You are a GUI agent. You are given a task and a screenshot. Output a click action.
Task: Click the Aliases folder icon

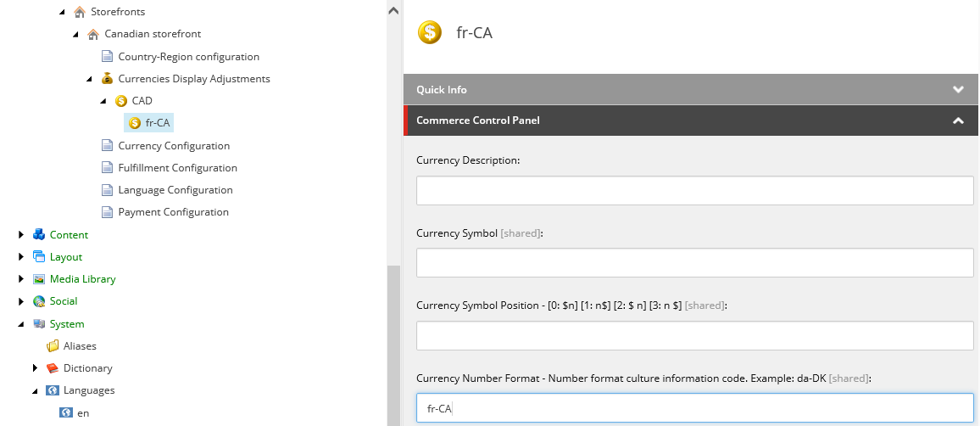coord(53,346)
